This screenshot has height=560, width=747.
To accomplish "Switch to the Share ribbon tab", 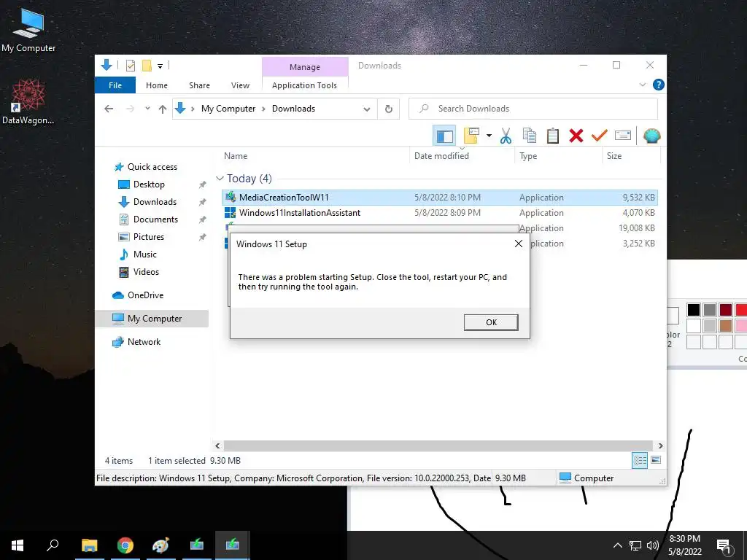I will pos(199,85).
